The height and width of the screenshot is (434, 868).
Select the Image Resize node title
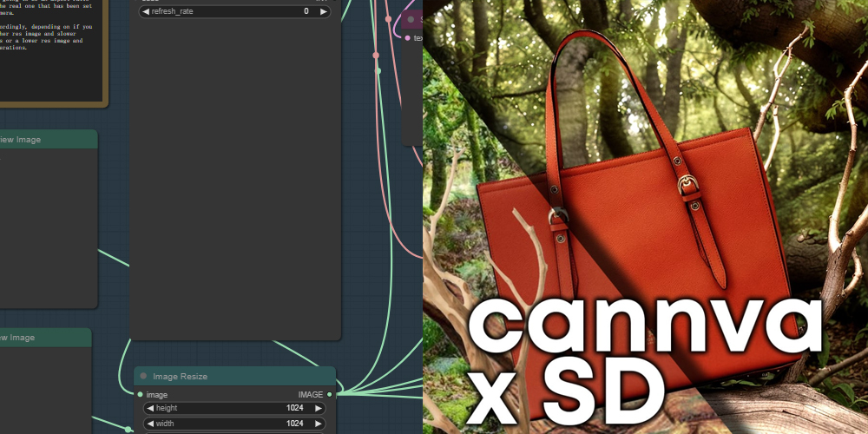pyautogui.click(x=180, y=377)
